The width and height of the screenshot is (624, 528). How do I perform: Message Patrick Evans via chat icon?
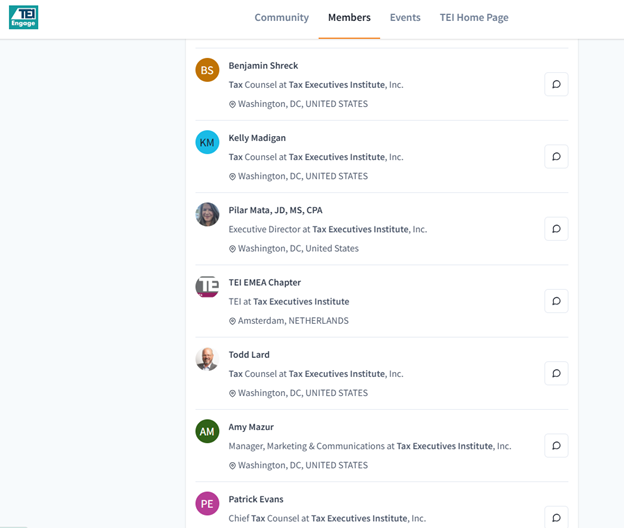point(556,517)
